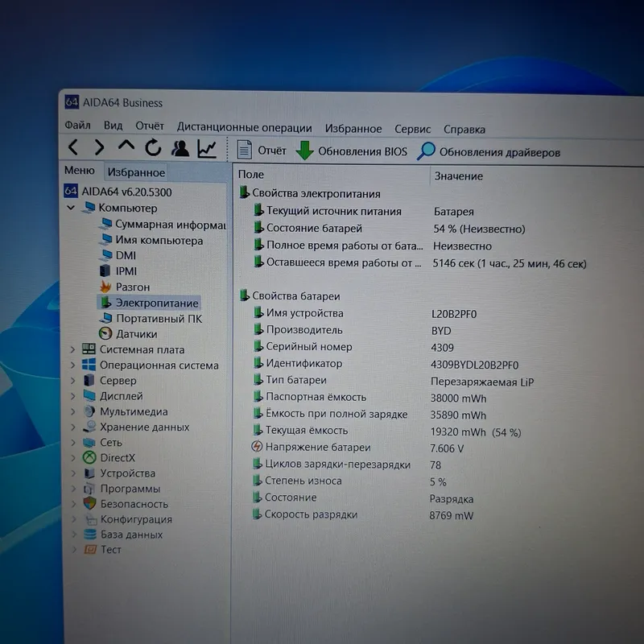Click the Программы icon in tree
The image size is (644, 644).
[89, 489]
